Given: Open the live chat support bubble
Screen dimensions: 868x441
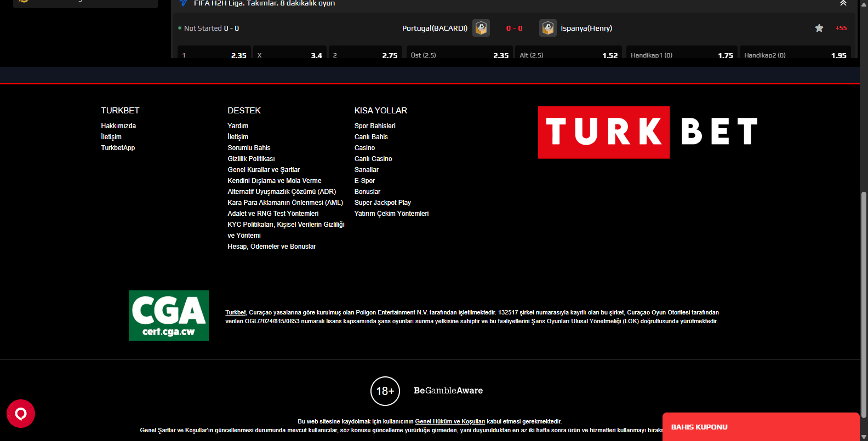Looking at the screenshot, I should 21,414.
